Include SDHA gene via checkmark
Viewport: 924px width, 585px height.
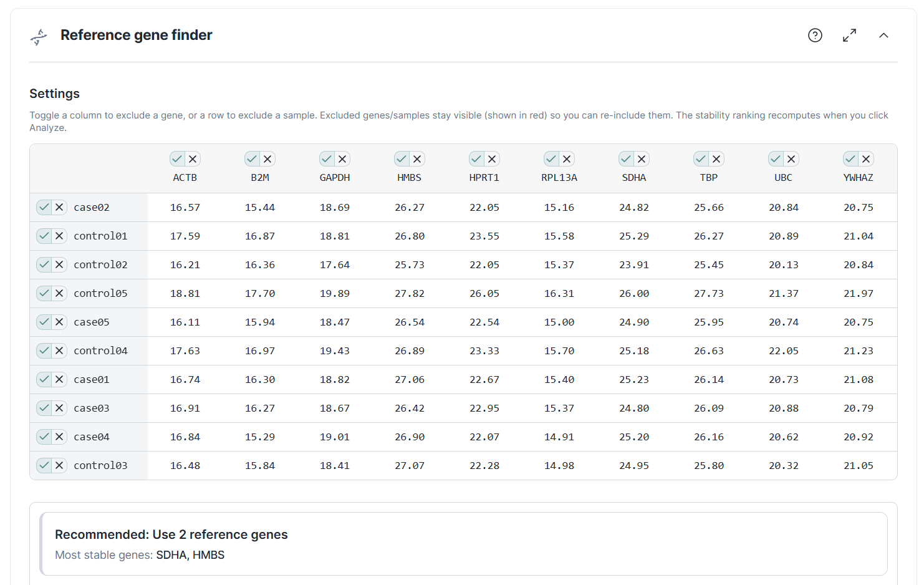[x=627, y=159]
